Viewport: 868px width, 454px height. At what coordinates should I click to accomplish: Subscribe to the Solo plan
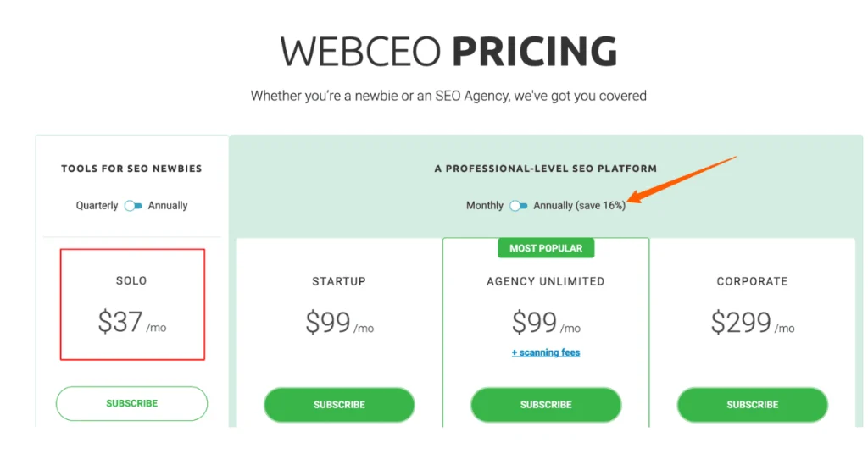[131, 404]
